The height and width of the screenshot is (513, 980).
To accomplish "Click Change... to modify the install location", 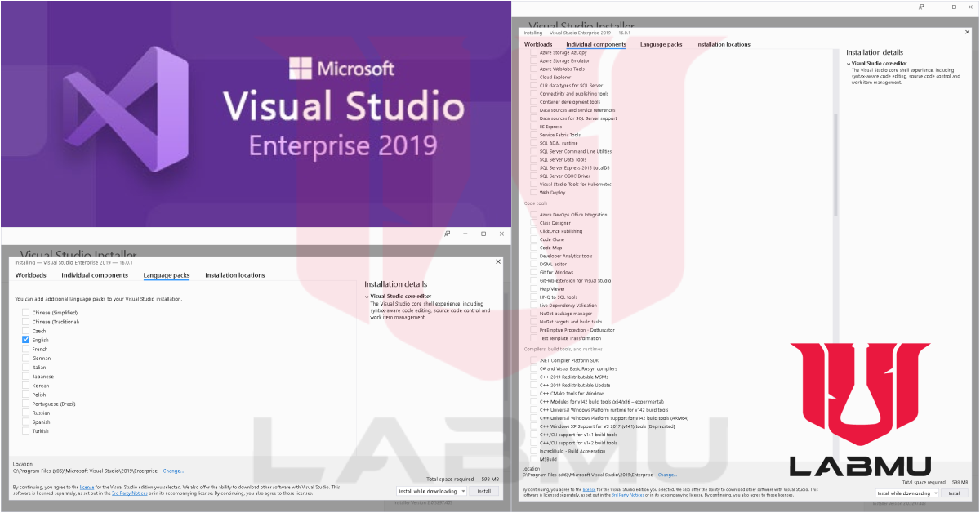I will 173,470.
